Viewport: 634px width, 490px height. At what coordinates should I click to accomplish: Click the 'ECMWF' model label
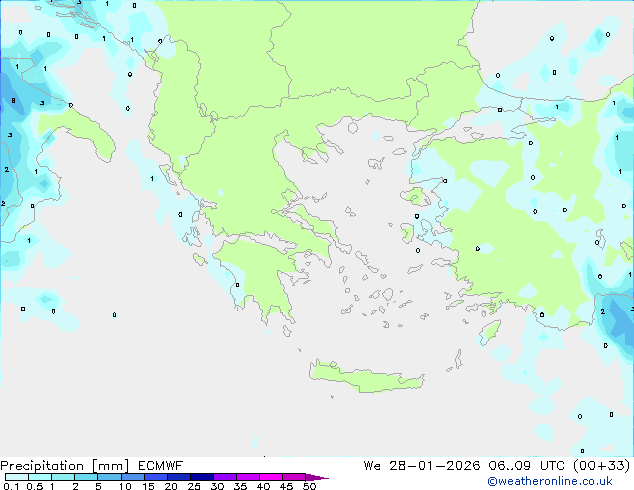(161, 466)
